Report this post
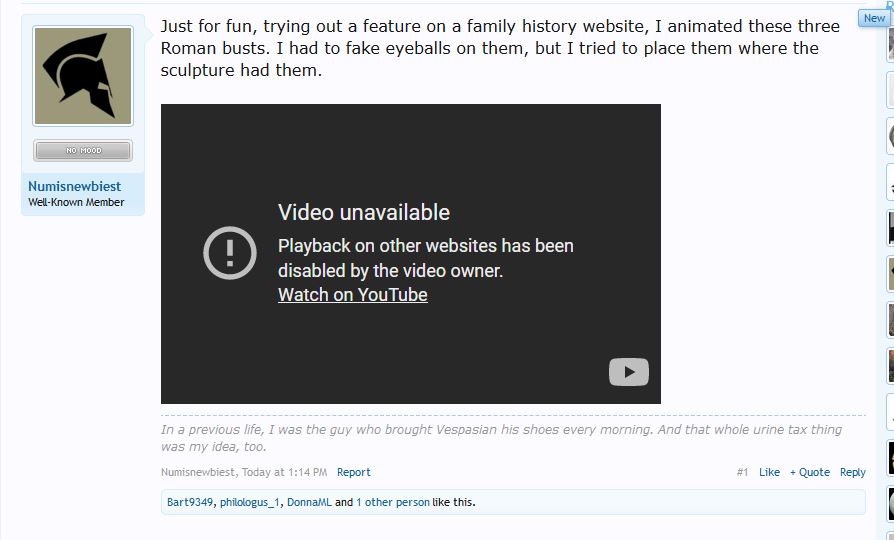Screen dimensions: 894x540 click(x=353, y=472)
